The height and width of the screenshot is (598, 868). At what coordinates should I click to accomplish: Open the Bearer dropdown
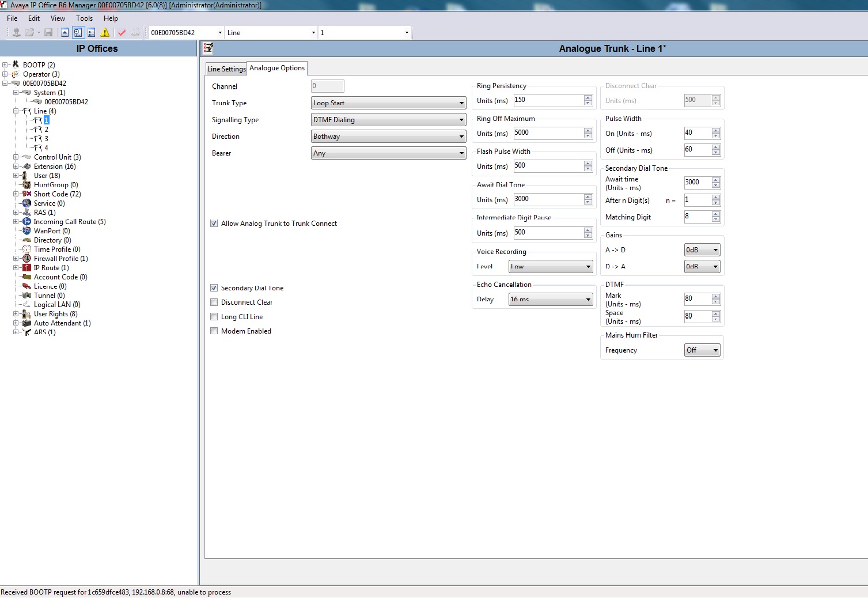click(388, 153)
